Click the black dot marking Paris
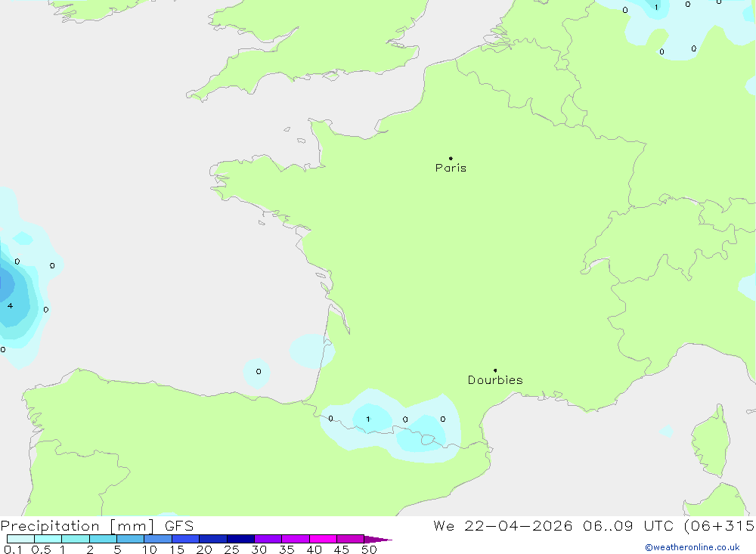756x554 pixels. pos(451,158)
